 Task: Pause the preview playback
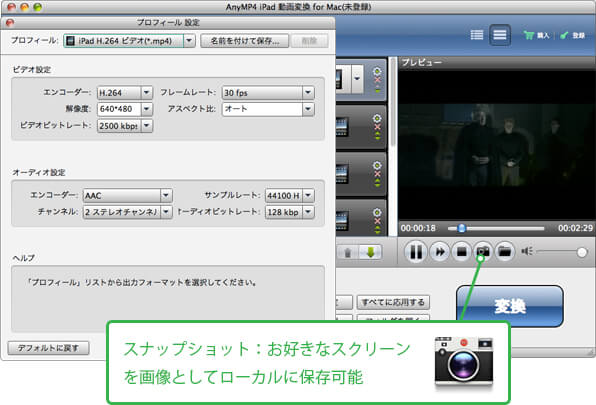tap(415, 252)
